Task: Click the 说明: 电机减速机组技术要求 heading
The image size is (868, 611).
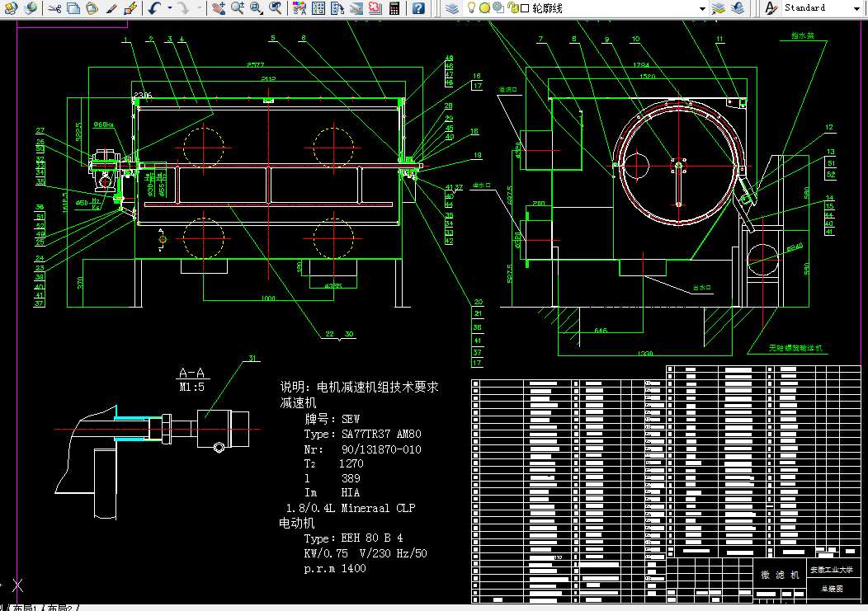Action: 359,387
